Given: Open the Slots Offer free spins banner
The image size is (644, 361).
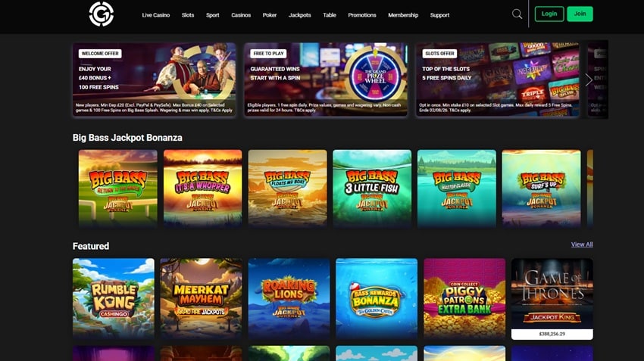Looking at the screenshot, I should pyautogui.click(x=497, y=79).
